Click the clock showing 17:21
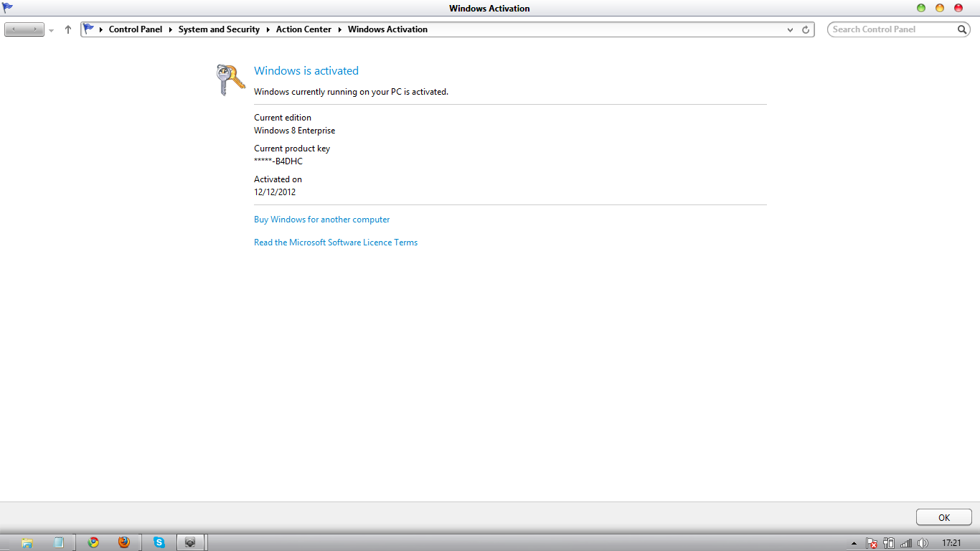 coord(951,543)
